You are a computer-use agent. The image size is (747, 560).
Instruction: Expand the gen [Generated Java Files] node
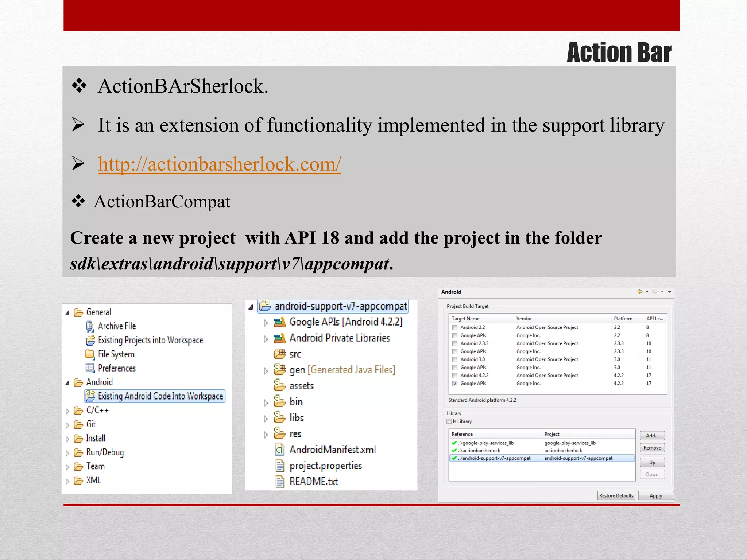tap(266, 371)
